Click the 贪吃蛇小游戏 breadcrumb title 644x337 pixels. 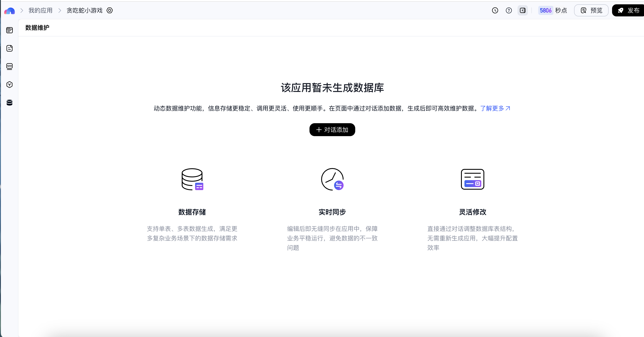[85, 11]
